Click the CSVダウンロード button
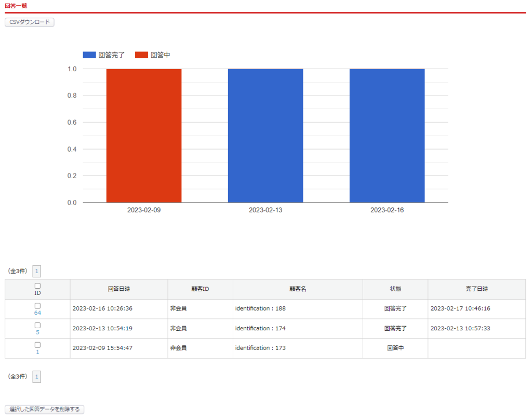This screenshot has width=532, height=418. pyautogui.click(x=29, y=22)
